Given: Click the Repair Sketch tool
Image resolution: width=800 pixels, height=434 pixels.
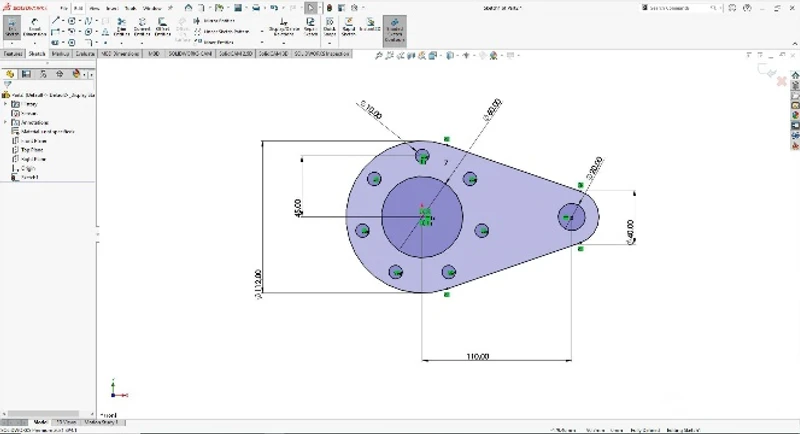Looking at the screenshot, I should [310, 27].
